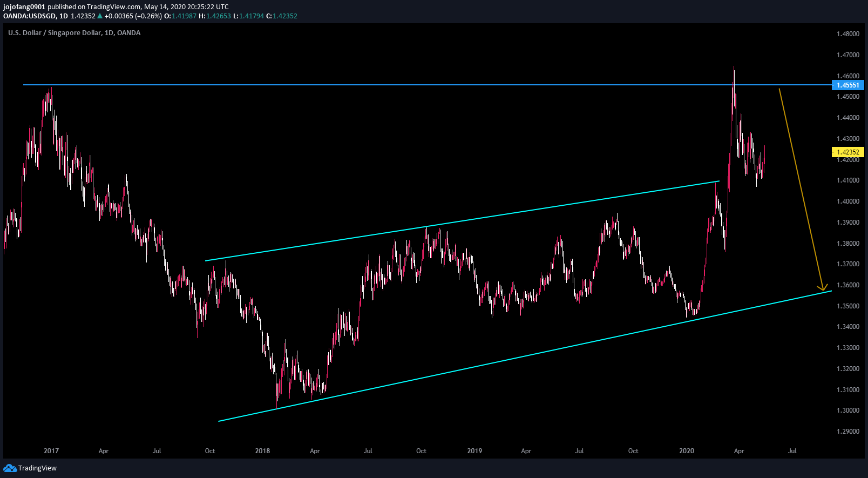
Task: Click the 1.47000 price axis label
Action: [848, 55]
